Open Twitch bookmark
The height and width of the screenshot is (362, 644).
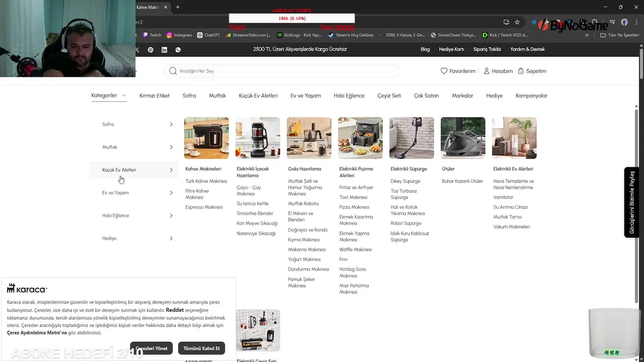(152, 35)
